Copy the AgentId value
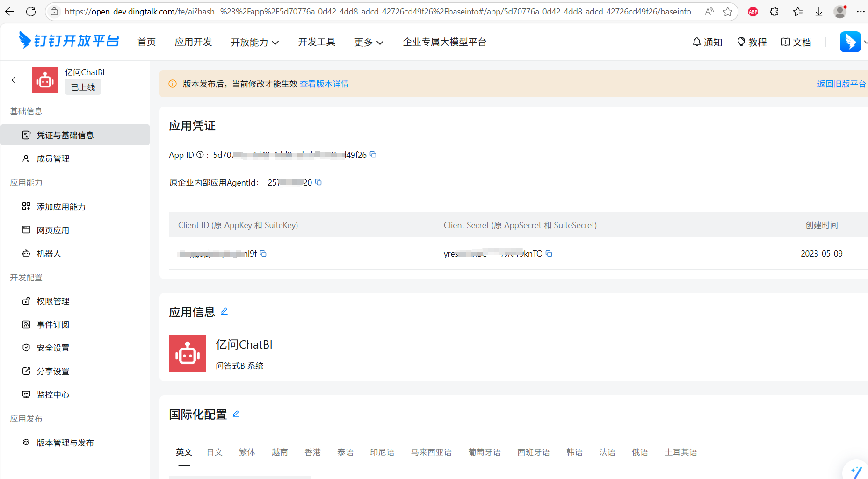Image resolution: width=868 pixels, height=479 pixels. (x=318, y=182)
